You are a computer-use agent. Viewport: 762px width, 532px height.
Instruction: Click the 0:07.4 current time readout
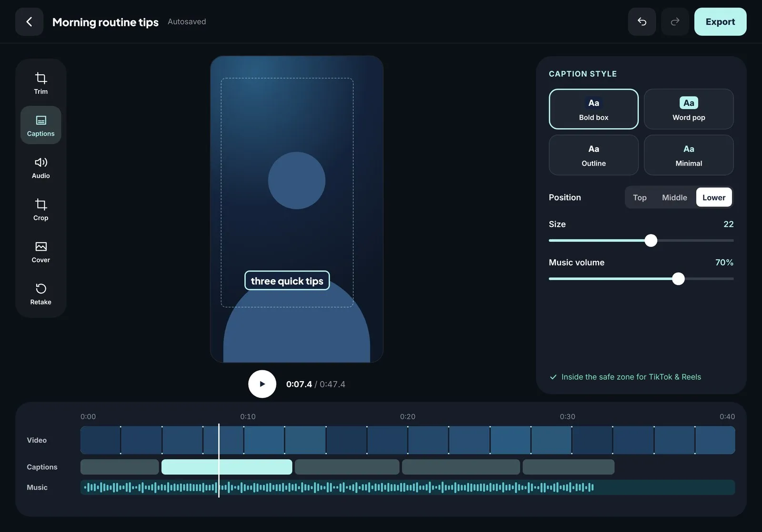click(x=299, y=384)
